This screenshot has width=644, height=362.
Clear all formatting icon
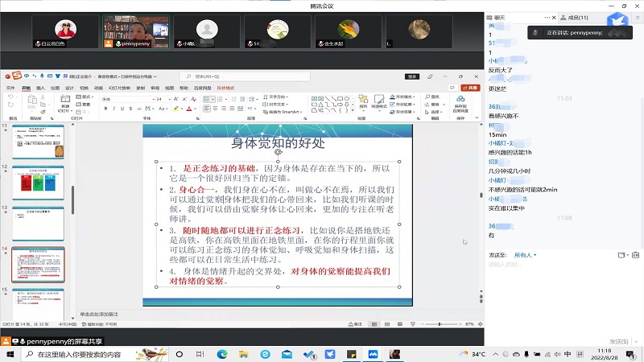point(194,99)
